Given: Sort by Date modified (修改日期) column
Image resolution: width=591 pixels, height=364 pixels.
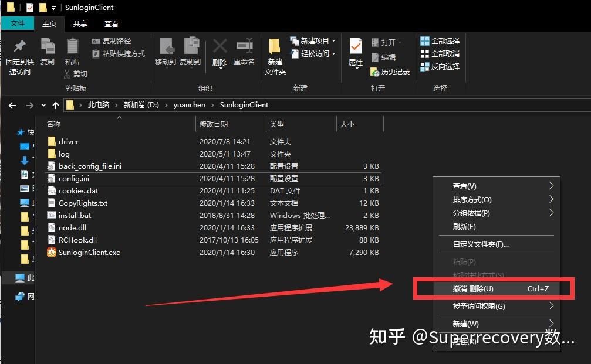Looking at the screenshot, I should click(x=231, y=124).
